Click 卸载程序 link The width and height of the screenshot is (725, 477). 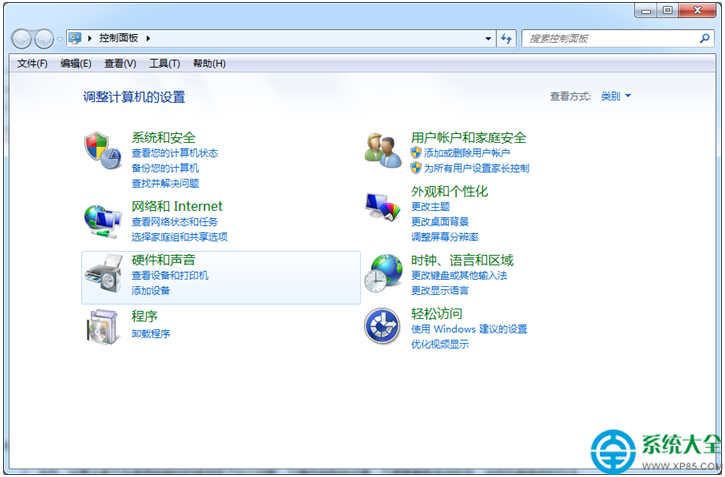coord(151,334)
